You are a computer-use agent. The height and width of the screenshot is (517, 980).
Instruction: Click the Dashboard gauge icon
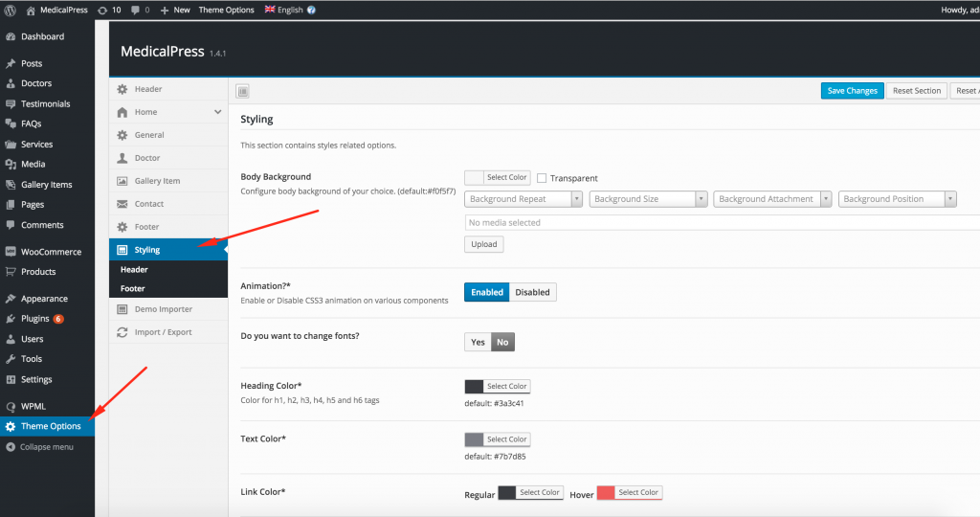pyautogui.click(x=11, y=37)
